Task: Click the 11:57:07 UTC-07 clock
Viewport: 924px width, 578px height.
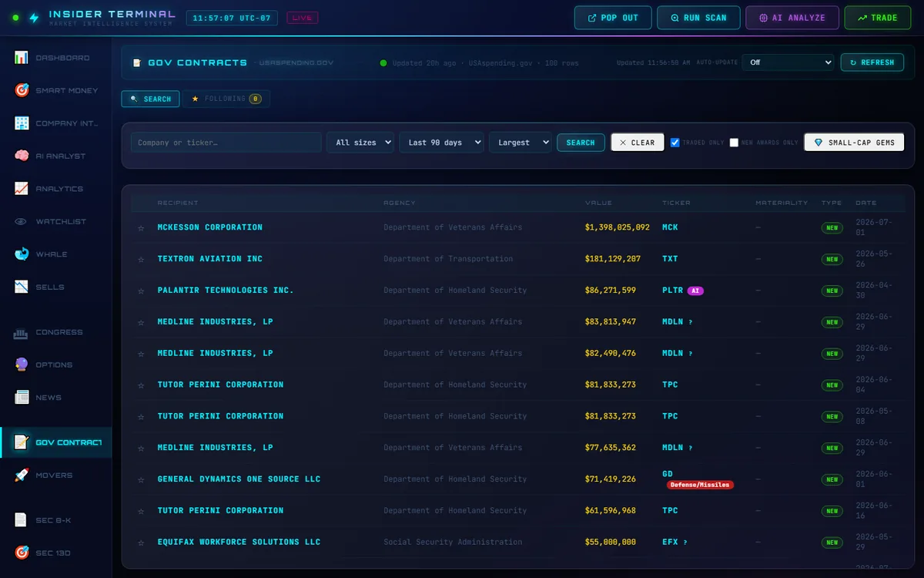Action: [x=232, y=18]
